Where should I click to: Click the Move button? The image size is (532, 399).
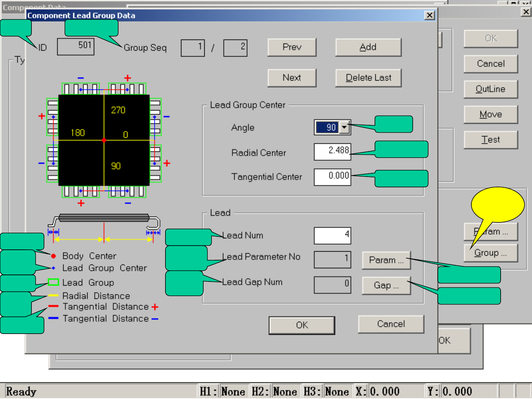click(491, 115)
